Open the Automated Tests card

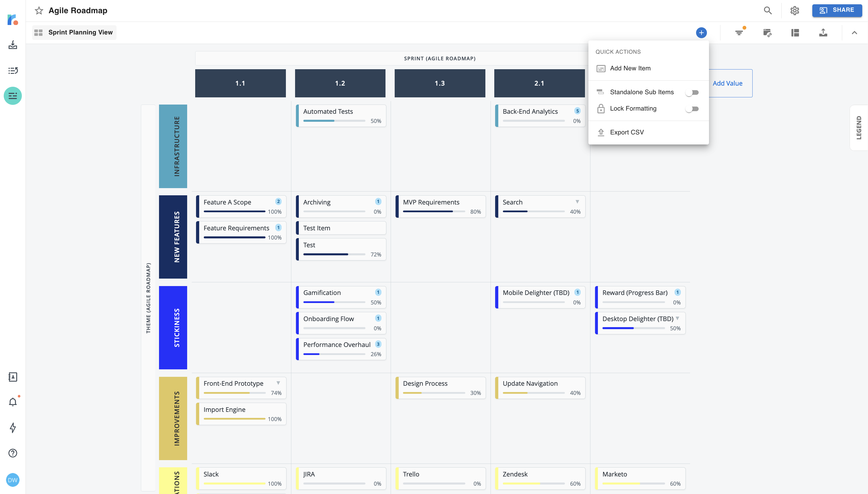tap(341, 116)
